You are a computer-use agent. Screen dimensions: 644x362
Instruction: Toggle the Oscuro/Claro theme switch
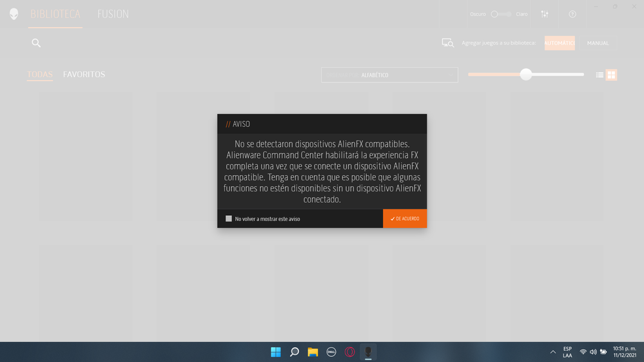point(500,14)
